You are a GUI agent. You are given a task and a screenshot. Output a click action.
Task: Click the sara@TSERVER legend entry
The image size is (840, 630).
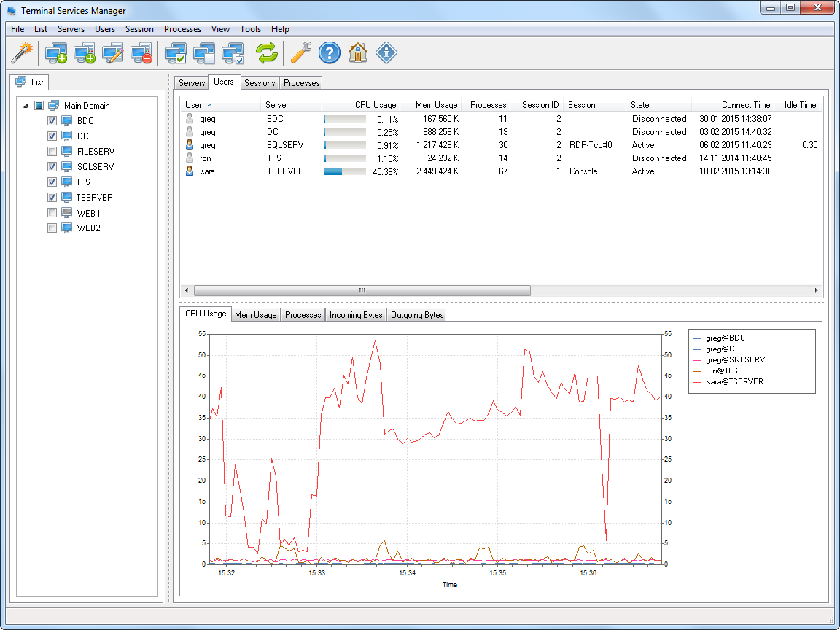click(734, 381)
